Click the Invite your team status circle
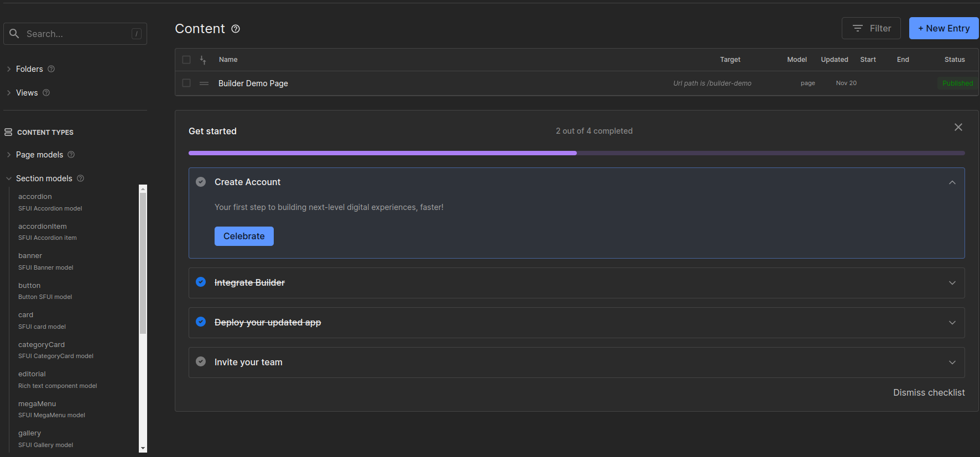 tap(201, 362)
